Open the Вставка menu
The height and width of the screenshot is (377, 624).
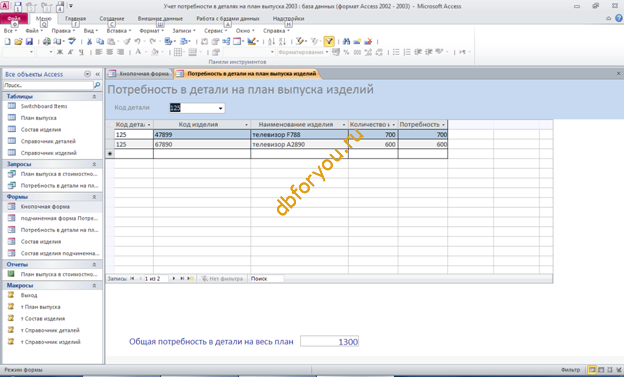[119, 31]
